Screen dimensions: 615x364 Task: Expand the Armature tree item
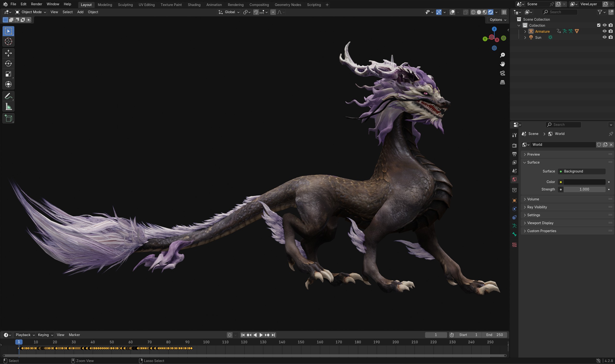[x=525, y=32]
